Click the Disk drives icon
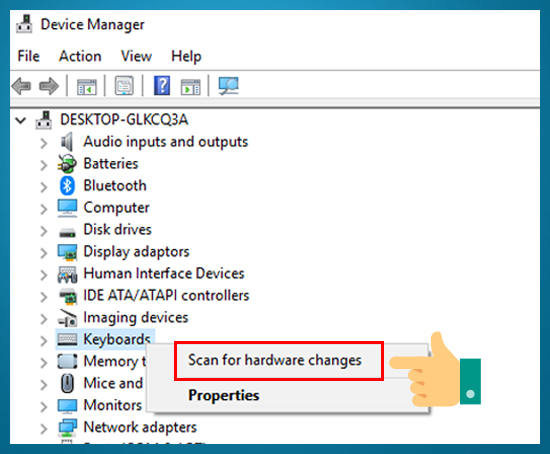550x454 pixels. tap(67, 232)
